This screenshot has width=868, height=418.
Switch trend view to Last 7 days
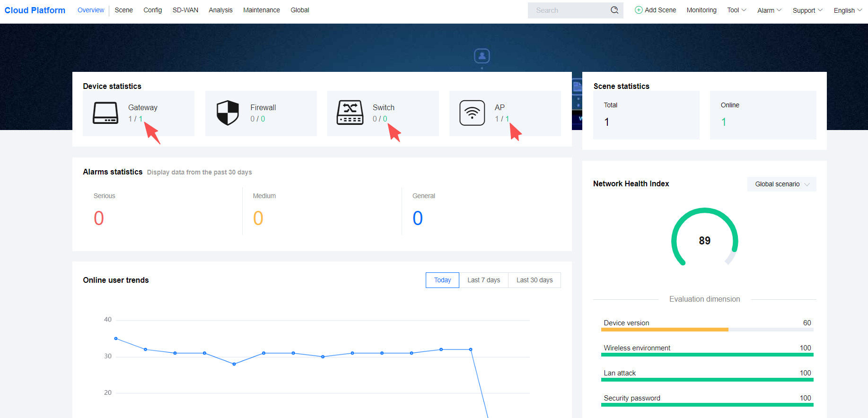tap(483, 280)
